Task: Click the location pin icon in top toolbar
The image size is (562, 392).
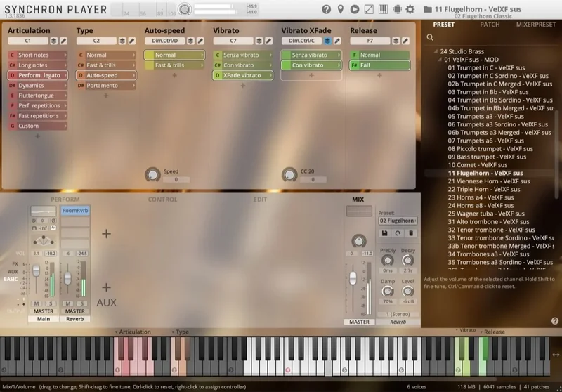Action: tap(341, 9)
